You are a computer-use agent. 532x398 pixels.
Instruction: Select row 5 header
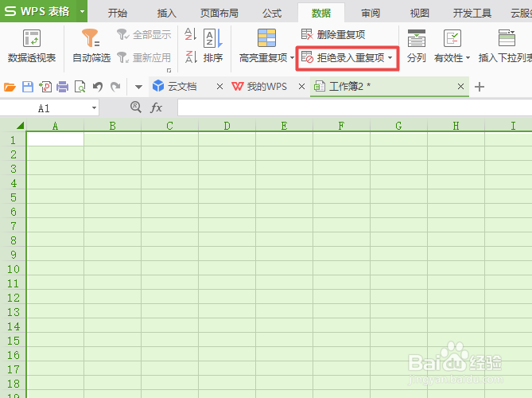point(14,197)
